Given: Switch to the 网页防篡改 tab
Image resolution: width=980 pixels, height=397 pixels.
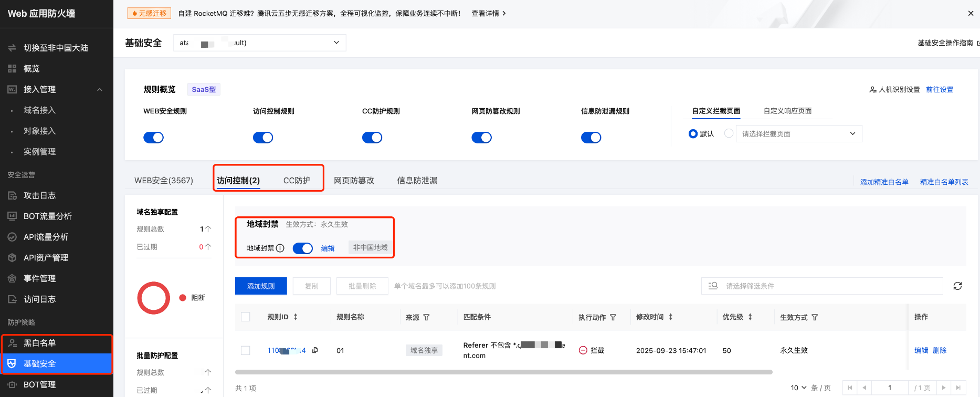Looking at the screenshot, I should point(354,181).
